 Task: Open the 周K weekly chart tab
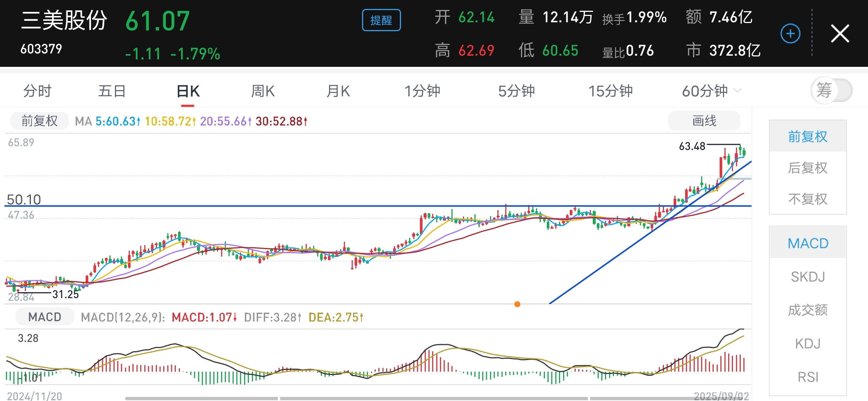click(263, 91)
